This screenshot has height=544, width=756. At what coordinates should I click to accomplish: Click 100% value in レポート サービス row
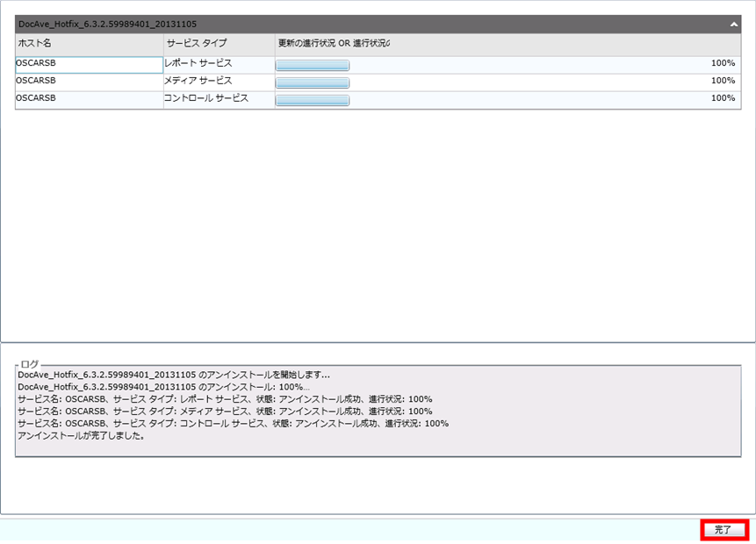point(724,63)
